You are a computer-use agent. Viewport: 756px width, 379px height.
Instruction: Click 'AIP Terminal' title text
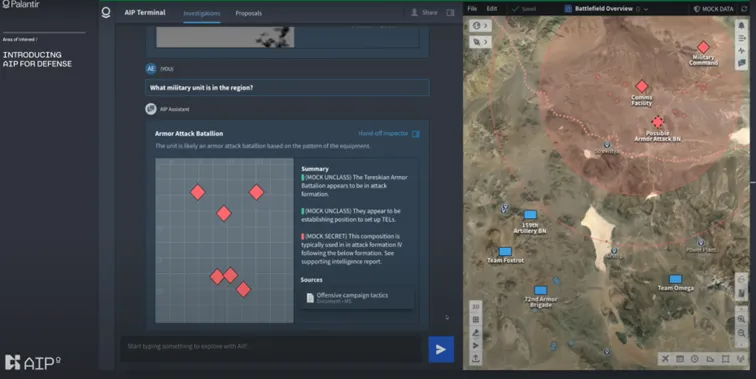point(145,13)
